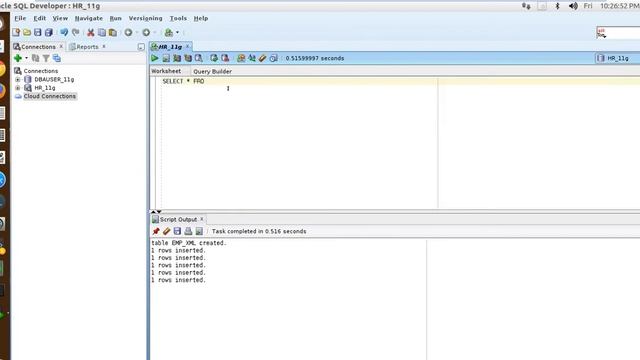Screen dimensions: 640x360
Task: Open the Back history dropdown arrow
Action: point(137,32)
